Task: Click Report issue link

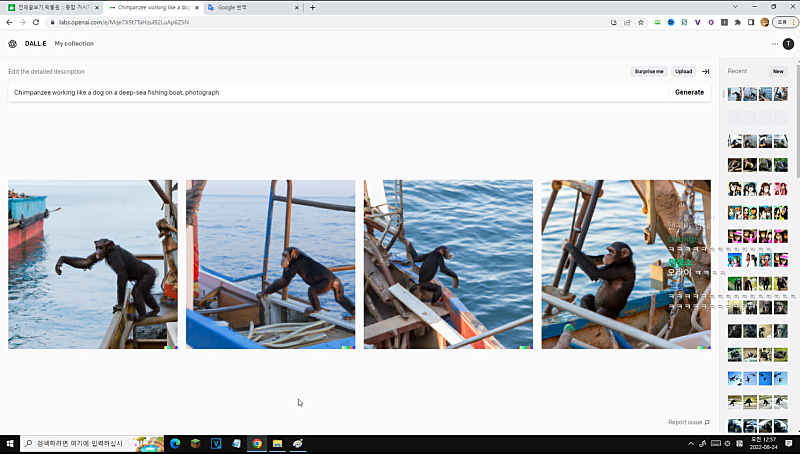Action: [x=689, y=422]
